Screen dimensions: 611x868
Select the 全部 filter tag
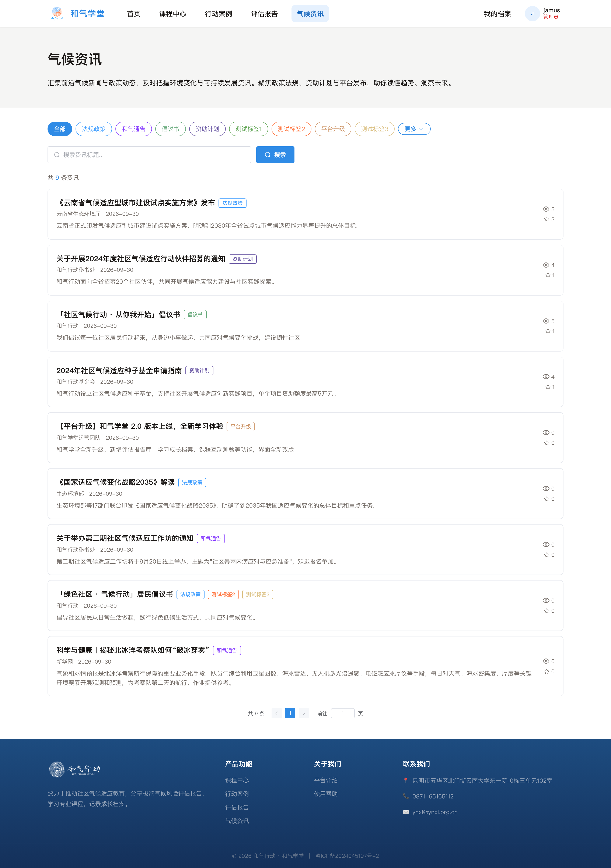(60, 129)
